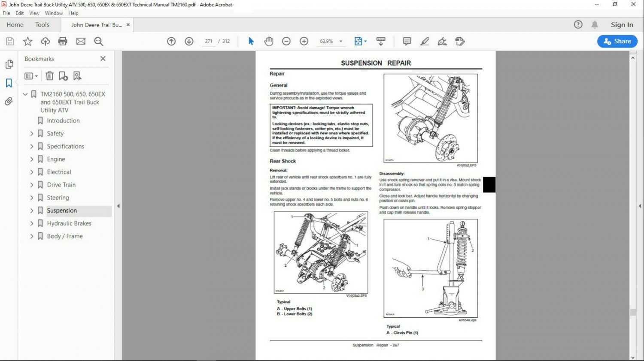This screenshot has height=361, width=644.
Task: Print the document using the printer icon
Action: (63, 42)
